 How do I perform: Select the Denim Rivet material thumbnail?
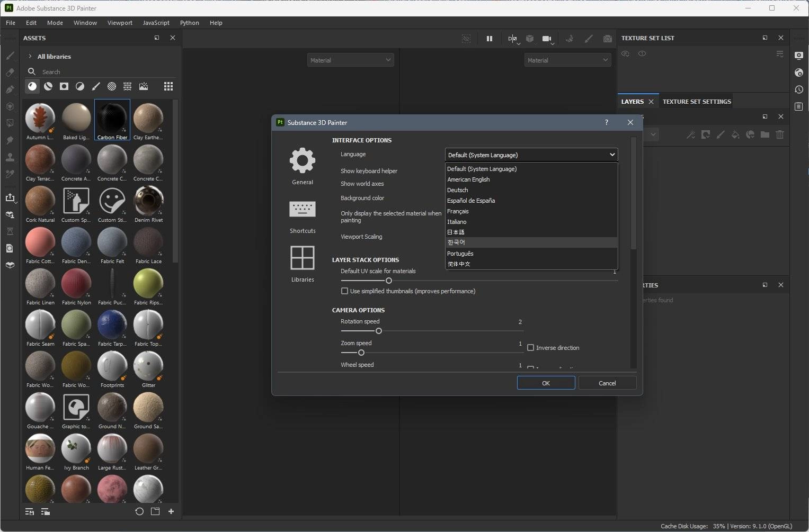(x=148, y=204)
